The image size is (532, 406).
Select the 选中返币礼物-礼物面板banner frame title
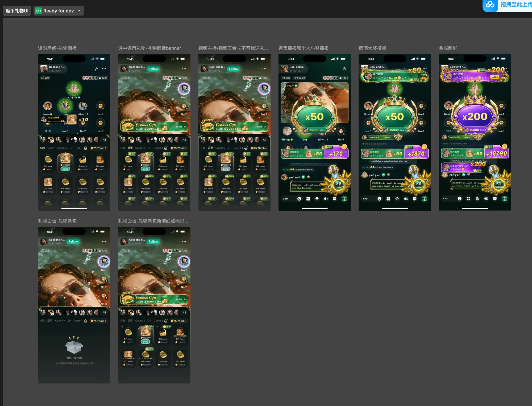click(149, 48)
